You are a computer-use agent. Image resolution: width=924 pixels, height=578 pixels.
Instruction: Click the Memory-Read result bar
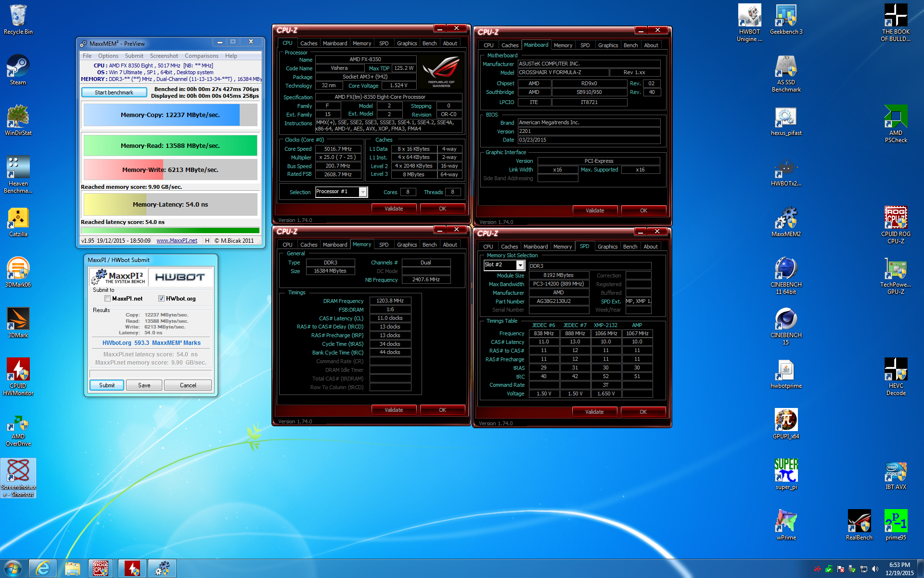(x=170, y=145)
